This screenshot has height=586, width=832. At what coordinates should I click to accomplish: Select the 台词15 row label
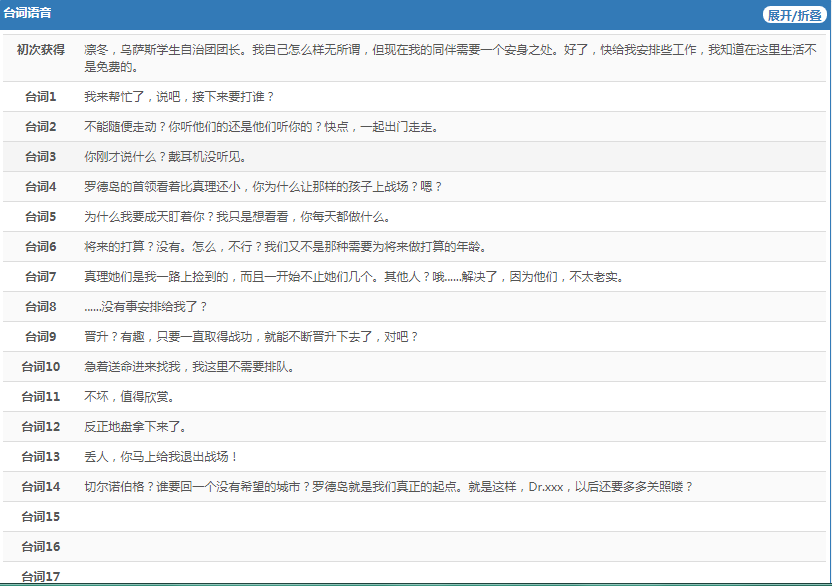tap(41, 516)
